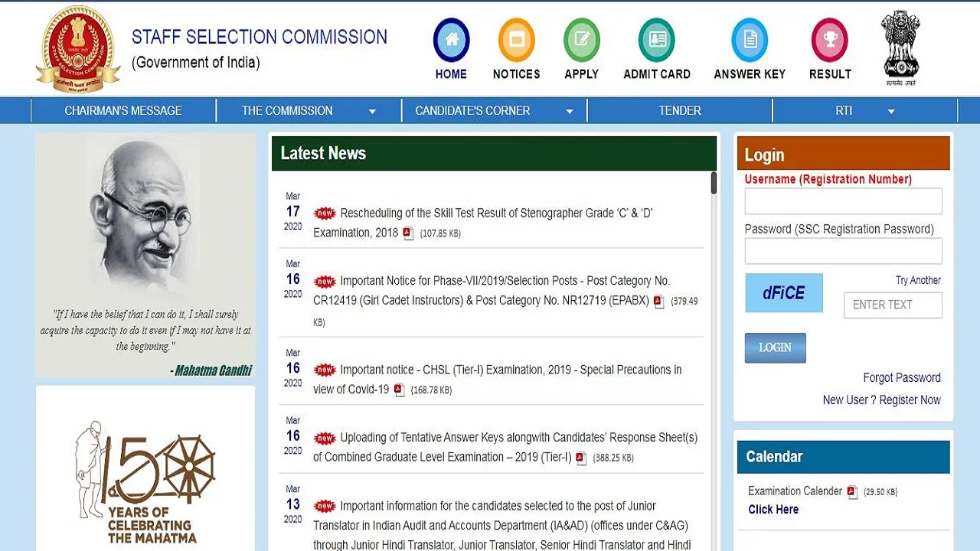Open Phase-VII/2019/Selection Posts notice link
The height and width of the screenshot is (551, 980).
492,291
